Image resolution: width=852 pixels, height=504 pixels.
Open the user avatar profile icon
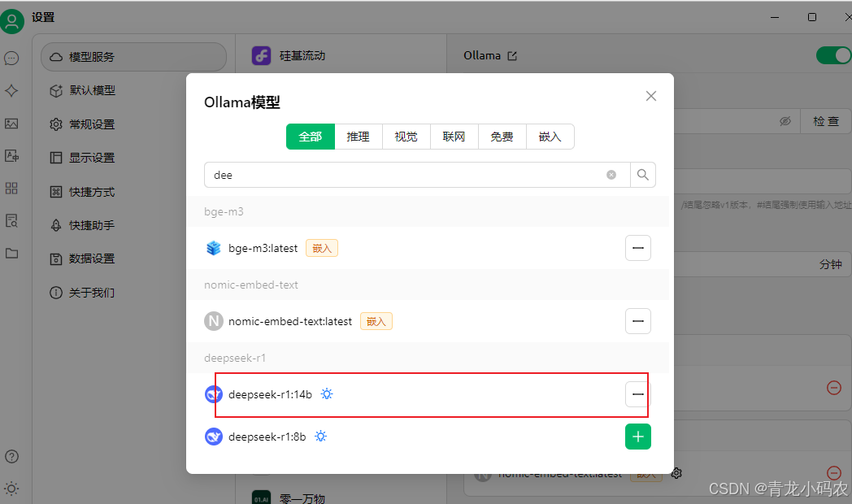click(11, 21)
